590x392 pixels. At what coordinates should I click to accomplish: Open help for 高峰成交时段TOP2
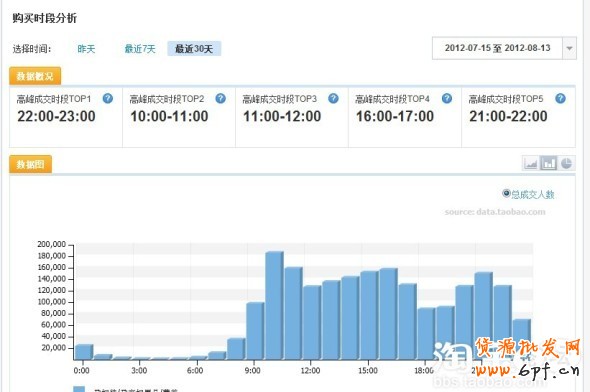[220, 99]
